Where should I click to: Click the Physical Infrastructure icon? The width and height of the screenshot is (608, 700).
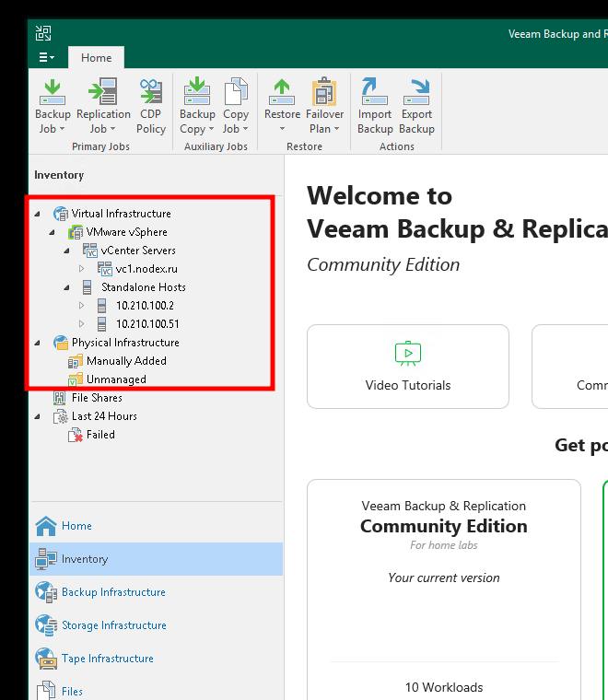61,343
